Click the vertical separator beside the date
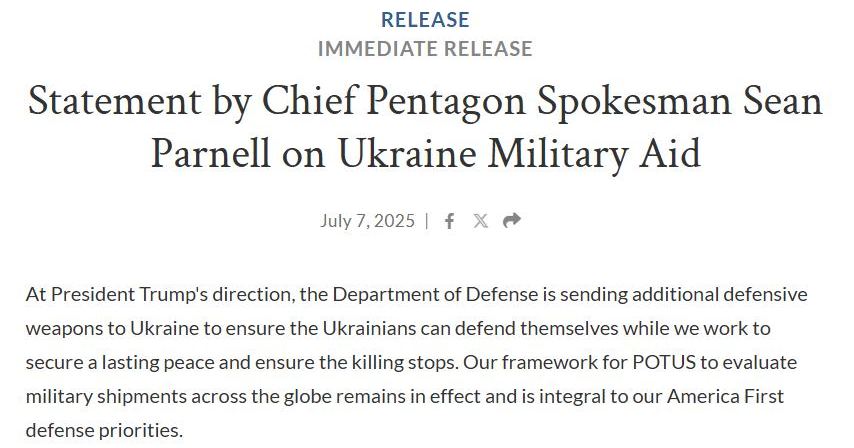Viewport: 854px width, 448px height. click(426, 220)
